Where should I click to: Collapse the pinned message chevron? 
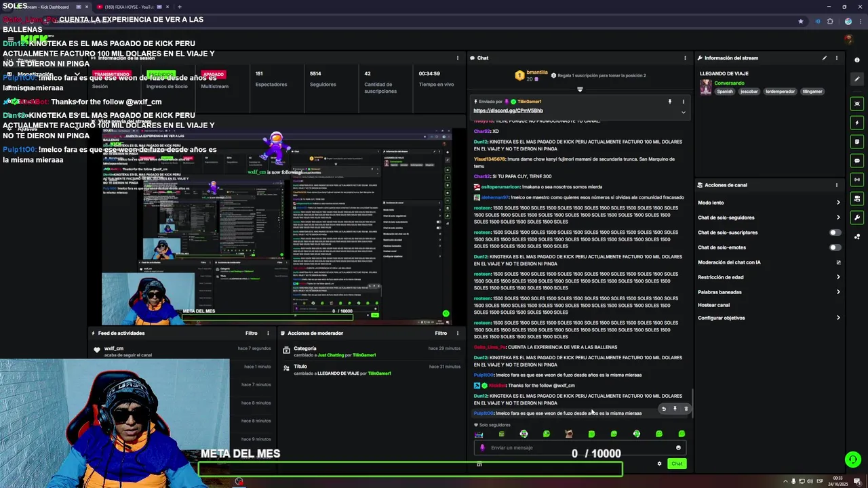[x=683, y=112]
